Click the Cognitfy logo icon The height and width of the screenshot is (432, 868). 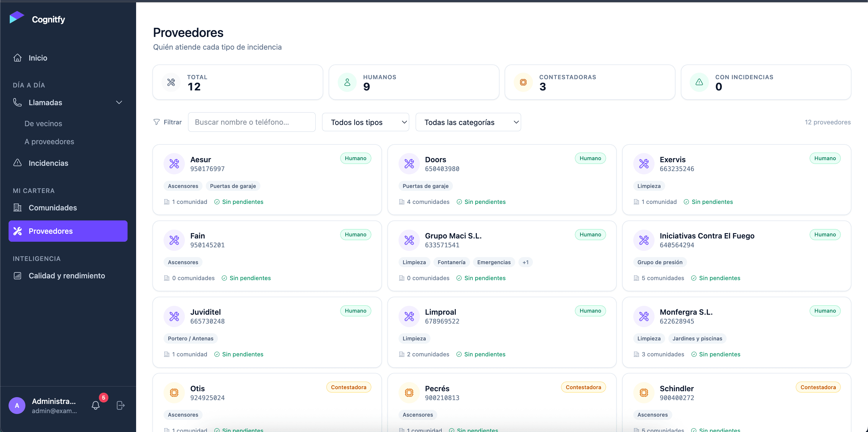17,17
